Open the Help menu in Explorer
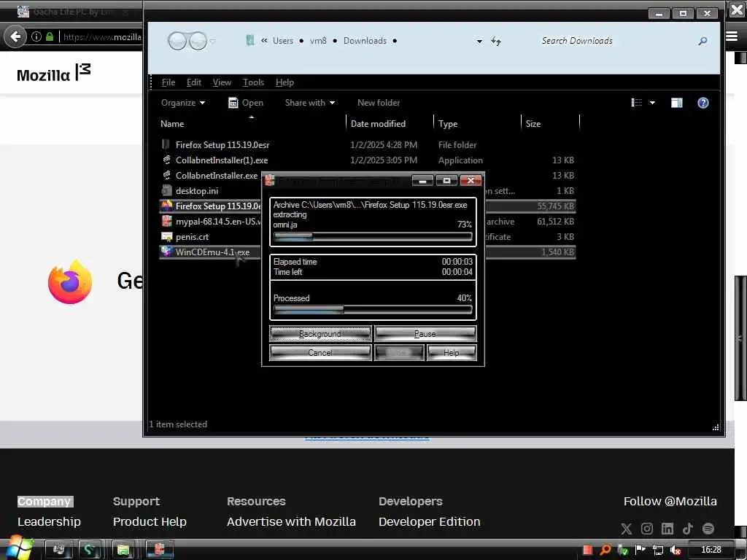This screenshot has width=747, height=560. pyautogui.click(x=285, y=82)
